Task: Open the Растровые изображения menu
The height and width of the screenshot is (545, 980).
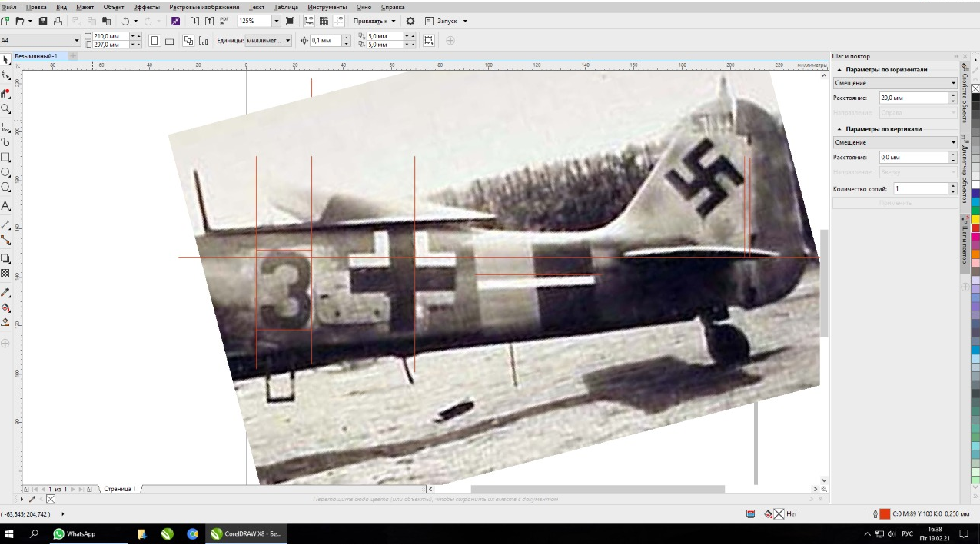Action: tap(204, 7)
